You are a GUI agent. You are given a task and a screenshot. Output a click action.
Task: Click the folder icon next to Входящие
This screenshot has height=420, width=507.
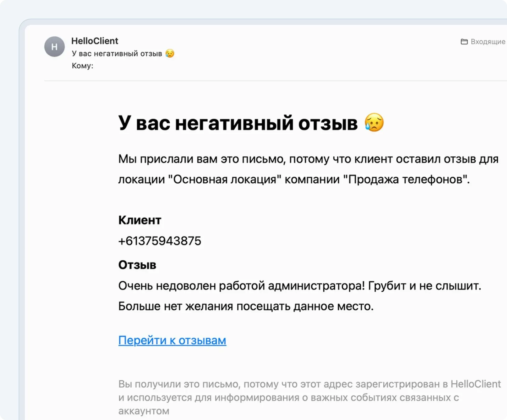(x=464, y=41)
